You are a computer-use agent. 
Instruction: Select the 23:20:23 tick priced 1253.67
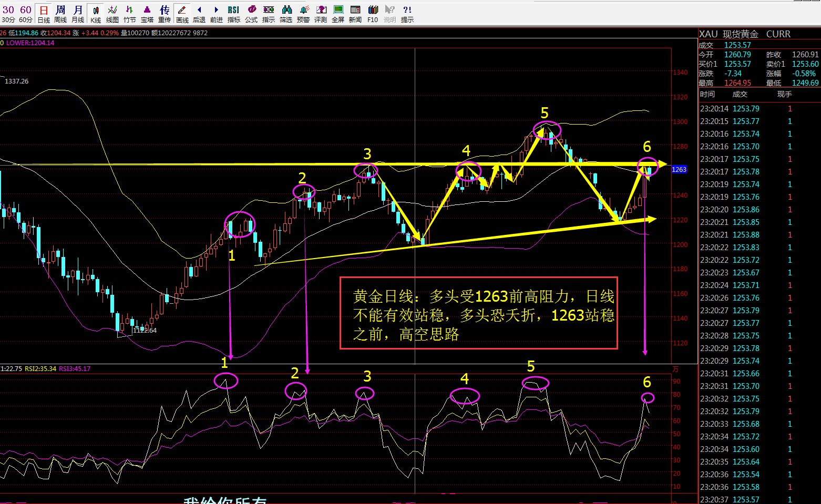[759, 273]
